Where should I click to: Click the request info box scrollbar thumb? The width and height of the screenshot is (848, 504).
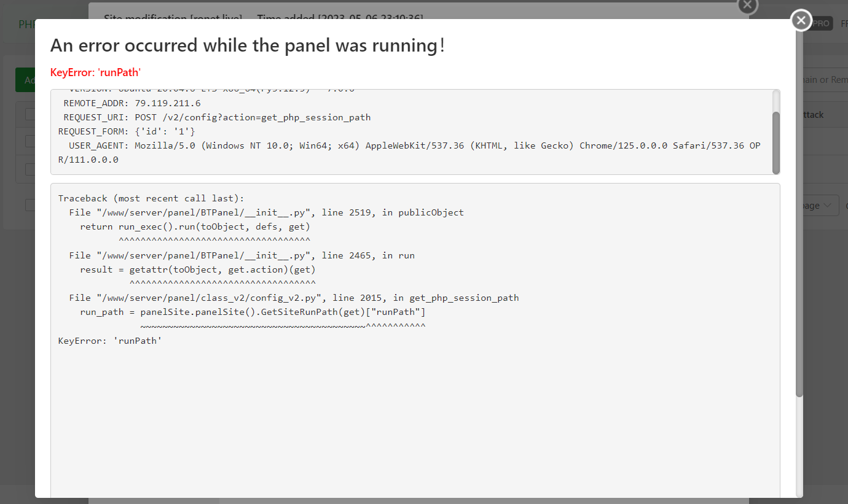[x=776, y=142]
